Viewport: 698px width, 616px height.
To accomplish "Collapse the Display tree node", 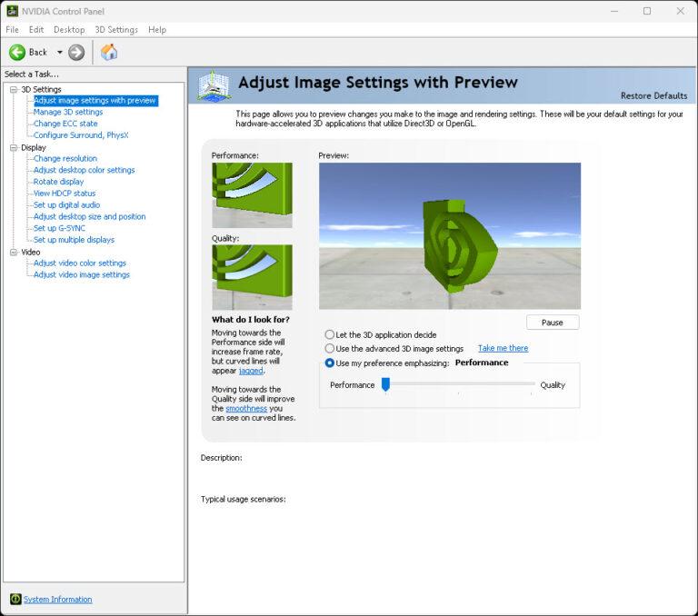I will pyautogui.click(x=14, y=147).
